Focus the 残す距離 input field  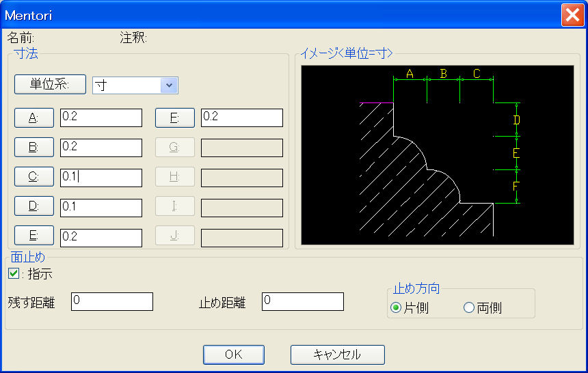pos(112,301)
